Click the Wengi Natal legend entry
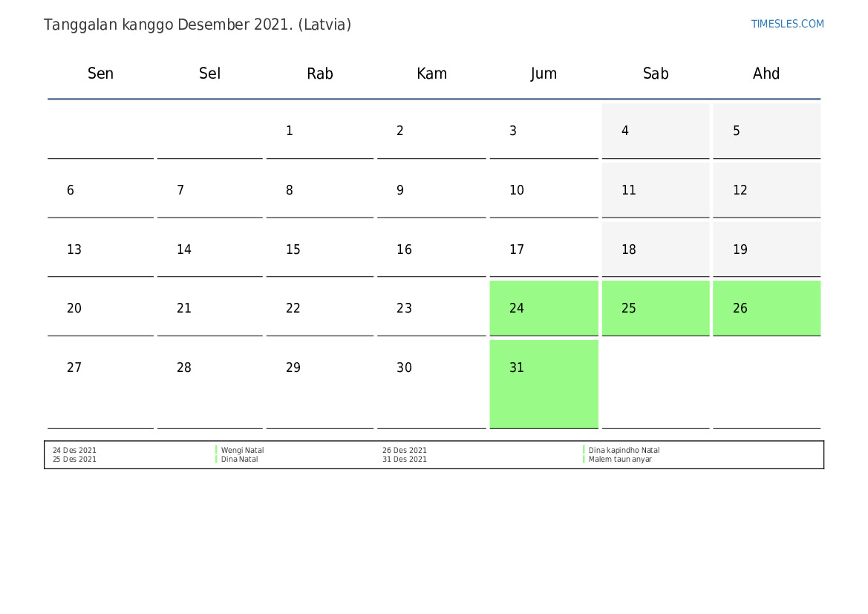The width and height of the screenshot is (868, 614). [242, 450]
